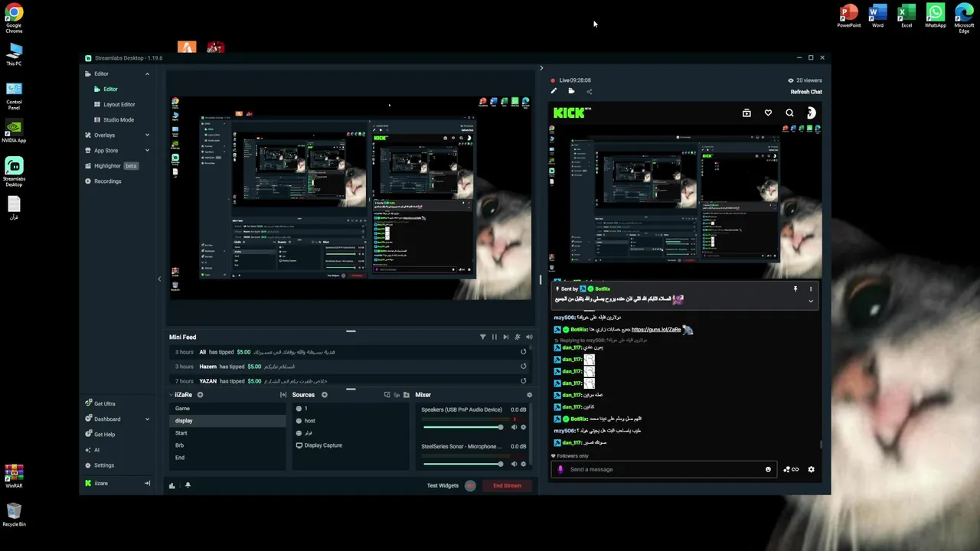Mute the Speakers USB PnP Audio Device

(514, 427)
